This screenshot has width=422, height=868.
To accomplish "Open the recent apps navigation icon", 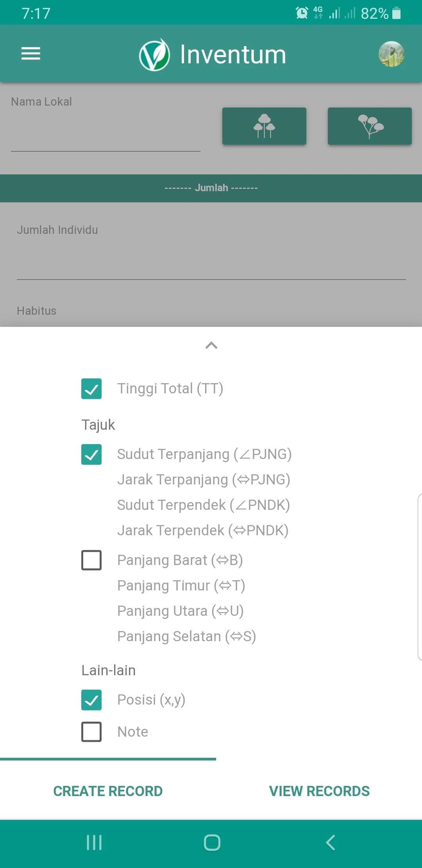I will tap(94, 843).
